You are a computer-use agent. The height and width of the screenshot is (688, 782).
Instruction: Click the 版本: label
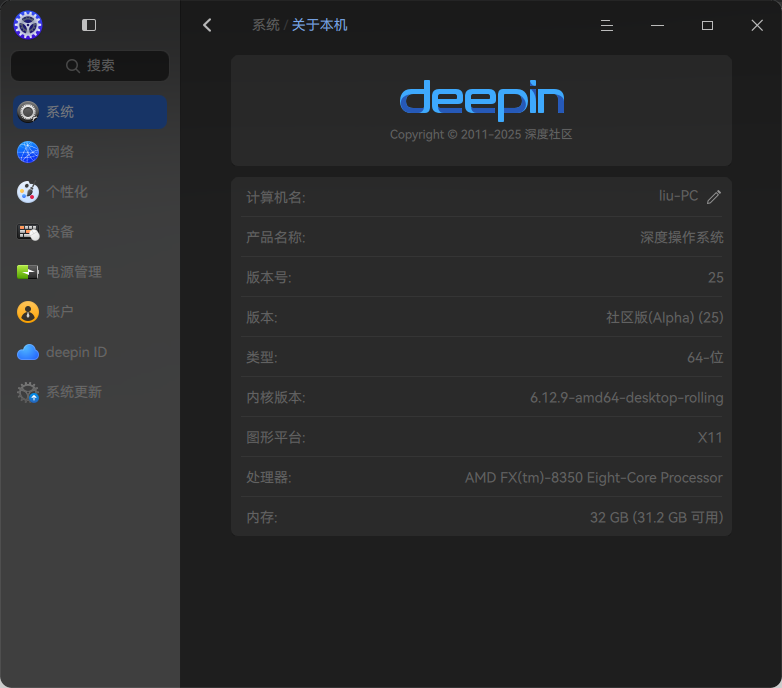(x=262, y=318)
